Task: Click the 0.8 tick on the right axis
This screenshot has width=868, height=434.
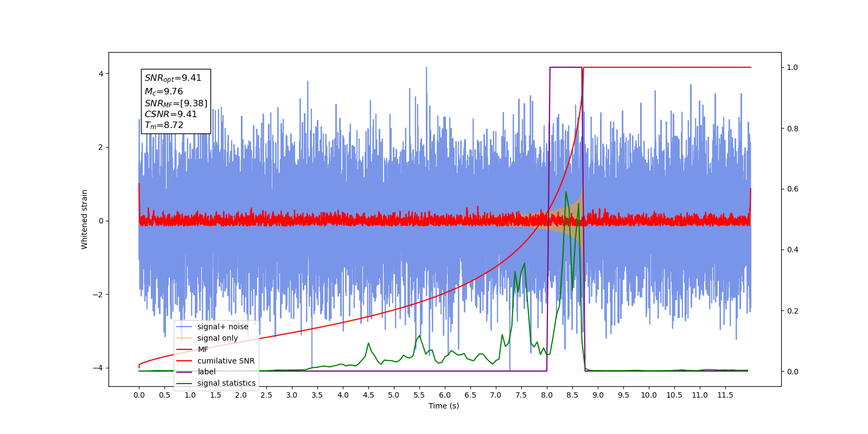Action: (x=793, y=129)
